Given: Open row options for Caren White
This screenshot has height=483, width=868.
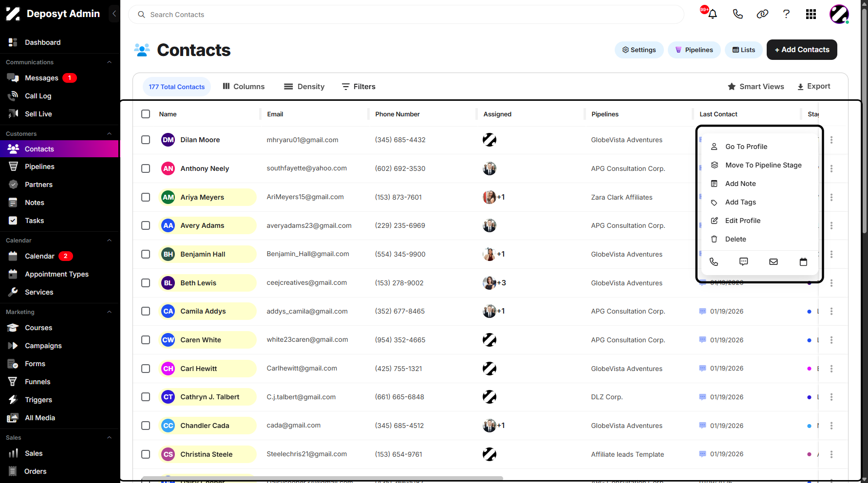Looking at the screenshot, I should click(x=831, y=340).
